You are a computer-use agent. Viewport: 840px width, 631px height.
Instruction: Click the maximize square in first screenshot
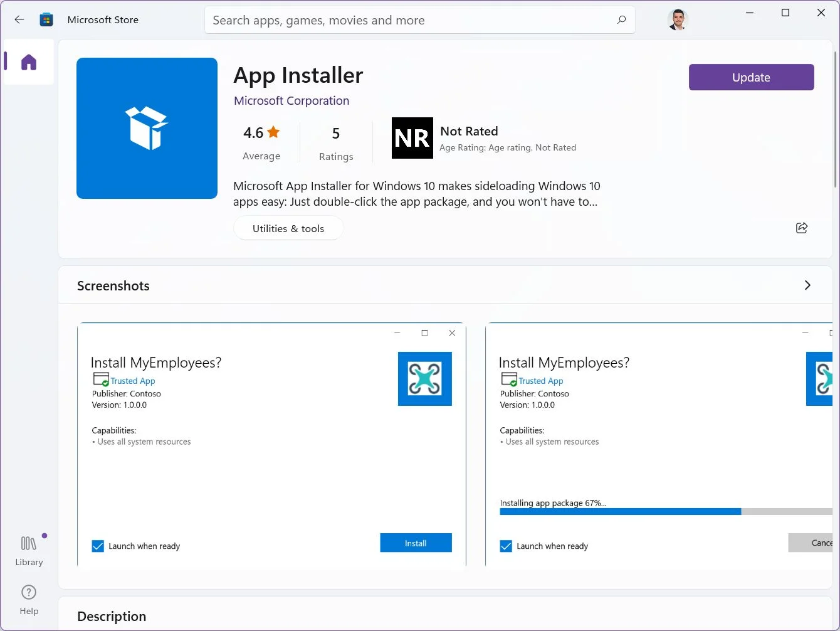tap(424, 333)
